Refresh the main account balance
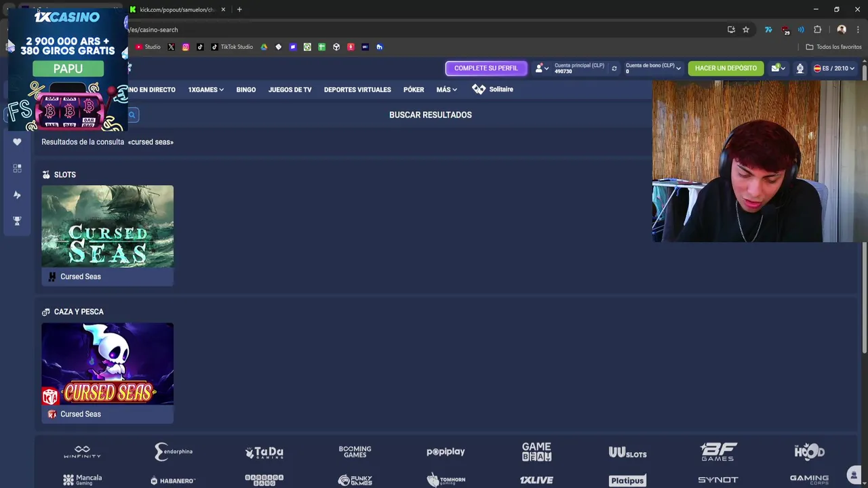Screen dimensions: 868x488 (614, 68)
